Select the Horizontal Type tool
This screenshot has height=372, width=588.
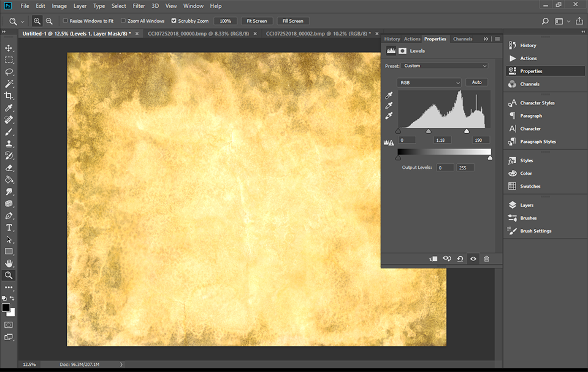point(9,228)
